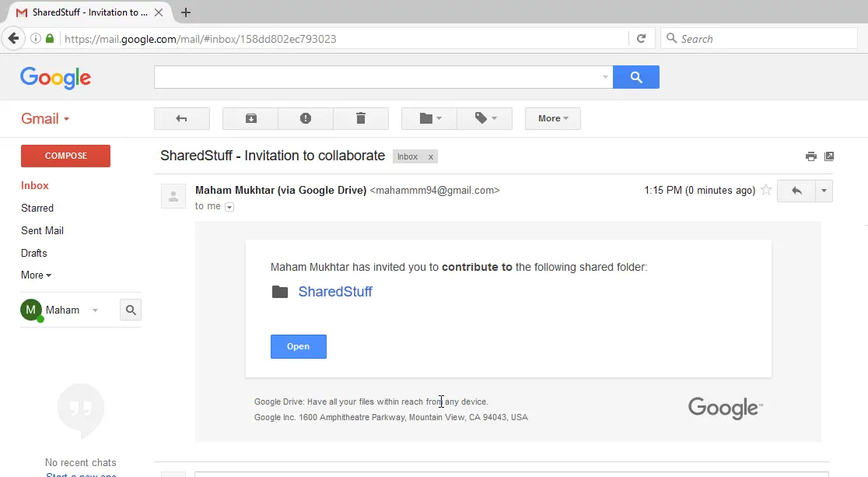Open the More actions dropdown

coord(552,118)
